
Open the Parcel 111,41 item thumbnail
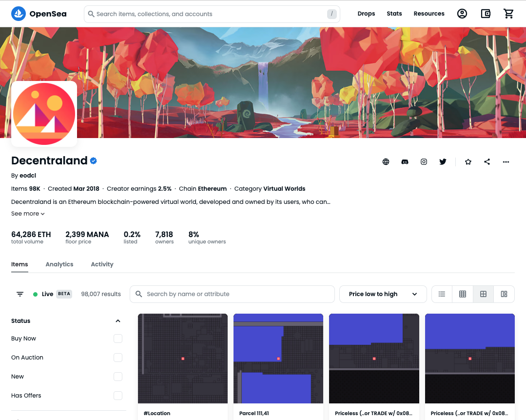[x=278, y=359]
